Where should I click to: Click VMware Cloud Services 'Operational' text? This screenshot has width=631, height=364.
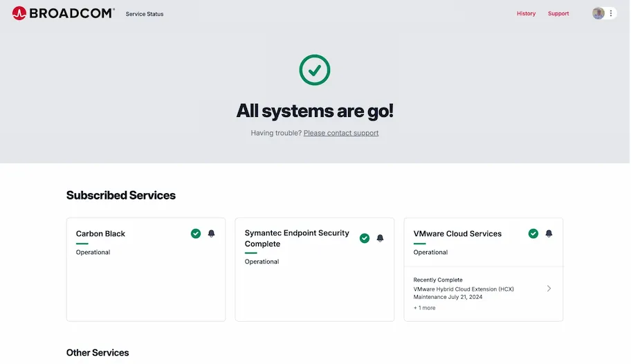click(430, 252)
